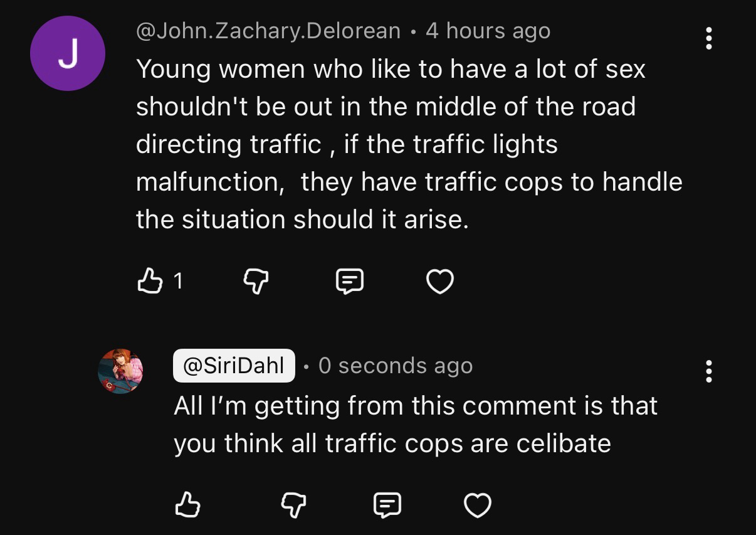Click the purple J profile avatar
Screen dimensions: 756x535
click(x=68, y=53)
